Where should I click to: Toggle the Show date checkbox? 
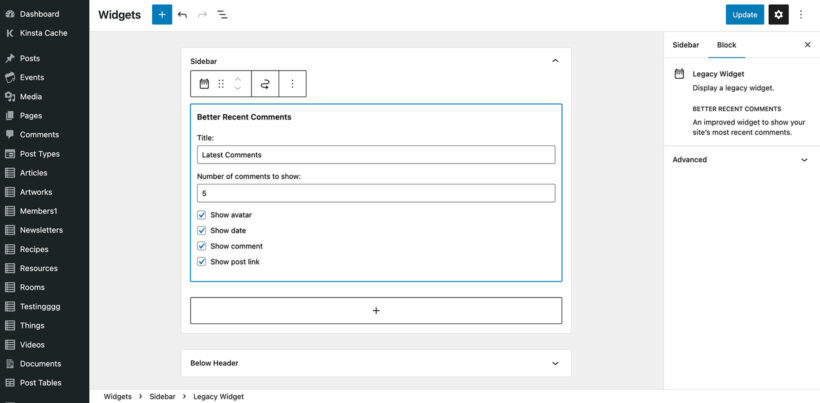point(202,230)
